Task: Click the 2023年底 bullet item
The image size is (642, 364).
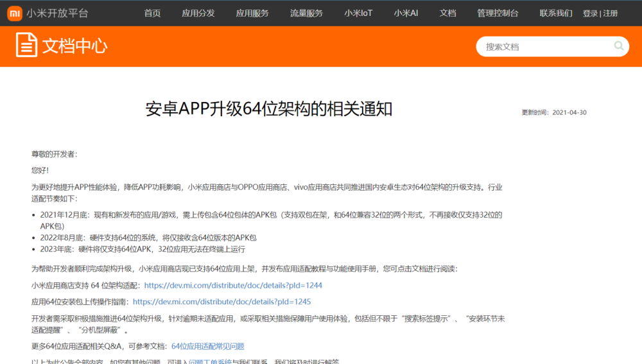Action: 143,249
